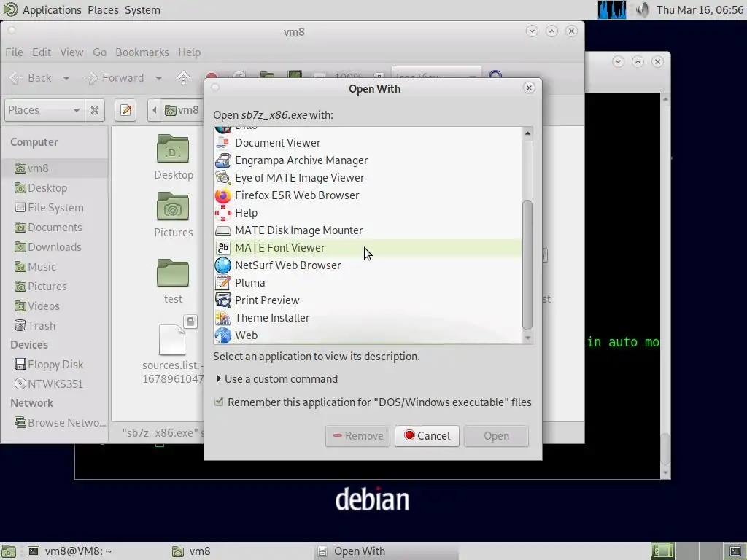747x560 pixels.
Task: Open Edit menu in vm8 window
Action: click(42, 52)
